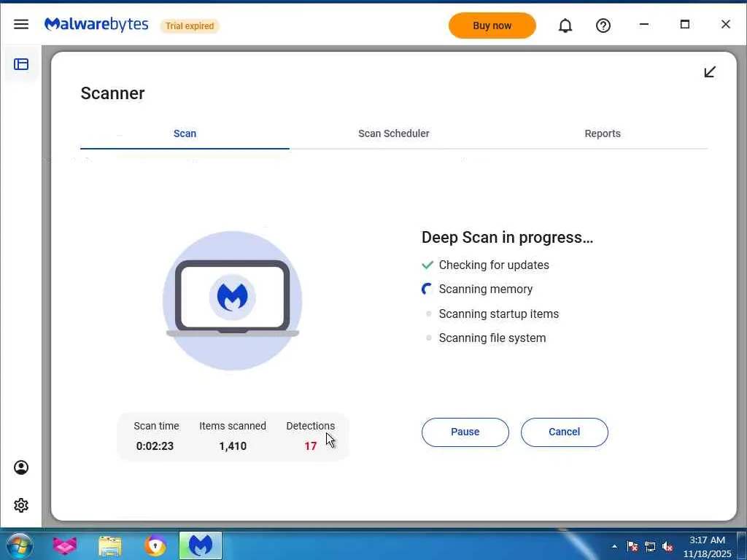This screenshot has height=560, width=747.
Task: Open the browser icon with keyhole in taskbar
Action: [x=155, y=545]
